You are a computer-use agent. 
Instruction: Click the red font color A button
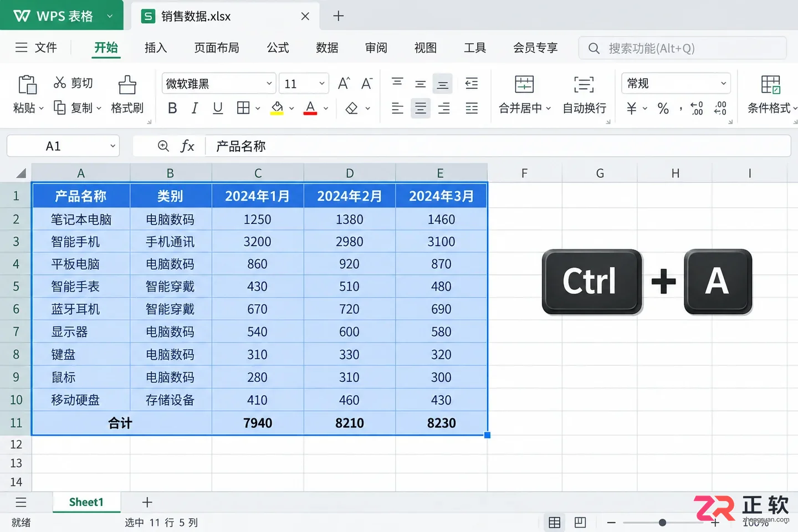(310, 108)
